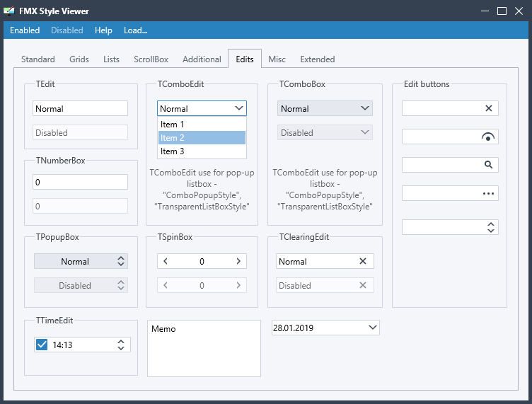Click the Normal TEdit text field
Screen dimensions: 532x404
(80, 108)
